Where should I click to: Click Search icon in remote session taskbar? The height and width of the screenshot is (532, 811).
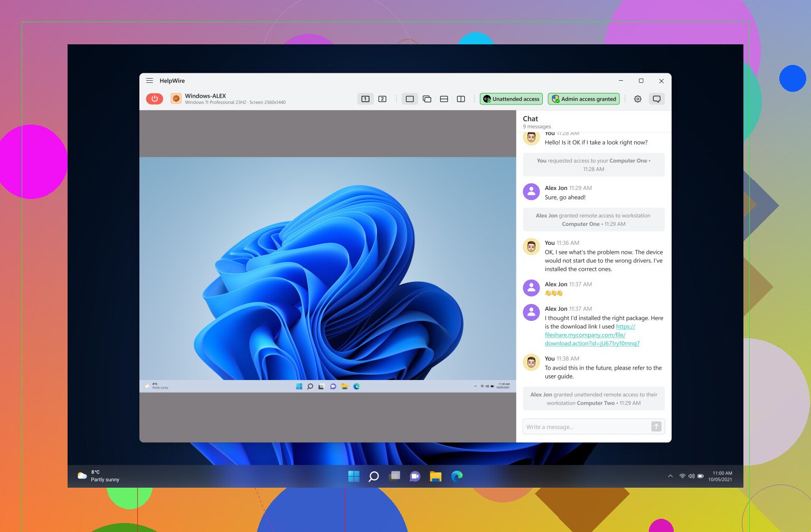pyautogui.click(x=310, y=386)
